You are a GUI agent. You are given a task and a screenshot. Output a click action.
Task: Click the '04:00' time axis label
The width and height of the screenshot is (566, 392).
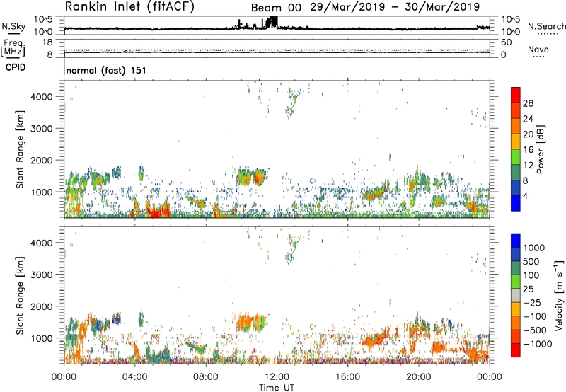(135, 377)
